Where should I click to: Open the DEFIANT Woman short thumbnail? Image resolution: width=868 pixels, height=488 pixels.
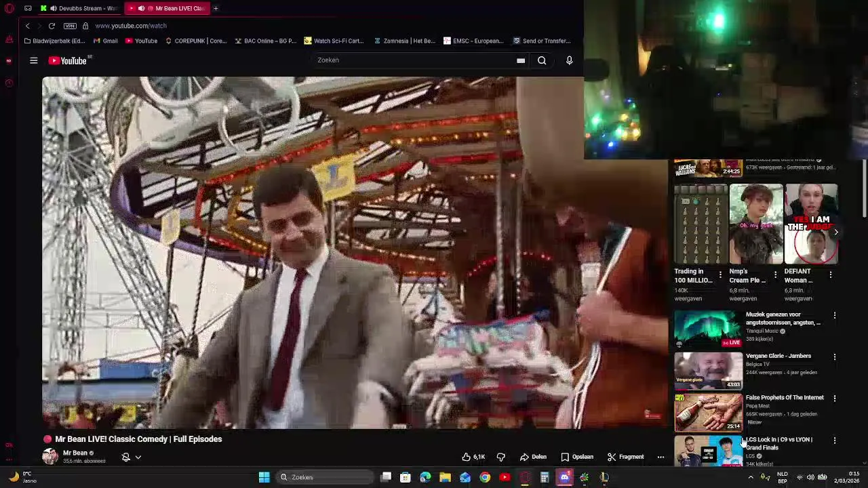click(x=811, y=224)
